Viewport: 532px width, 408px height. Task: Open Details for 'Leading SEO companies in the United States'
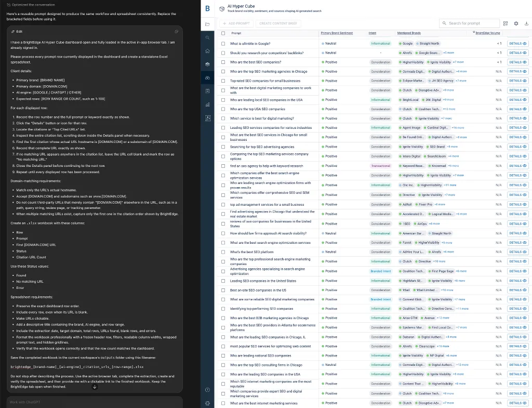pyautogui.click(x=517, y=281)
